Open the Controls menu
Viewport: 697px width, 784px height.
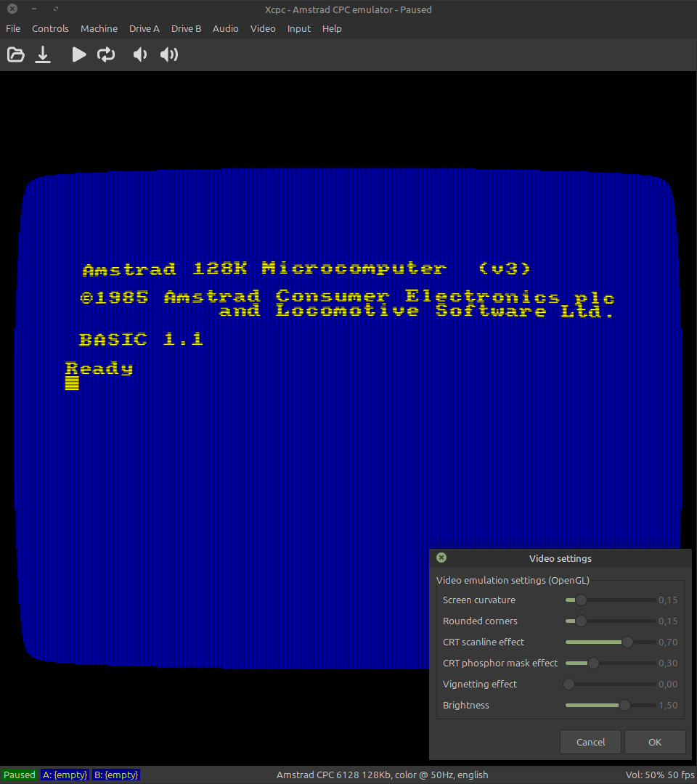50,28
